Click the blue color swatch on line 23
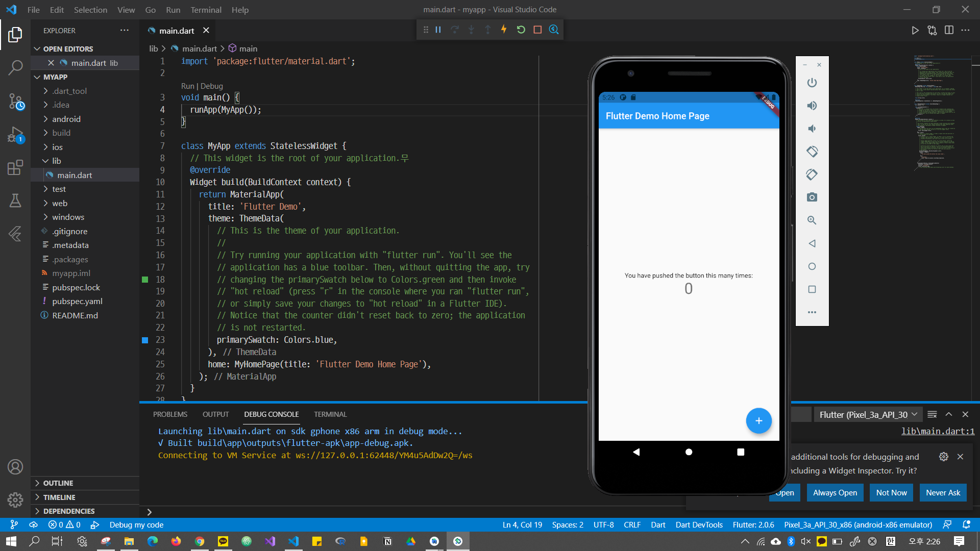 point(145,340)
